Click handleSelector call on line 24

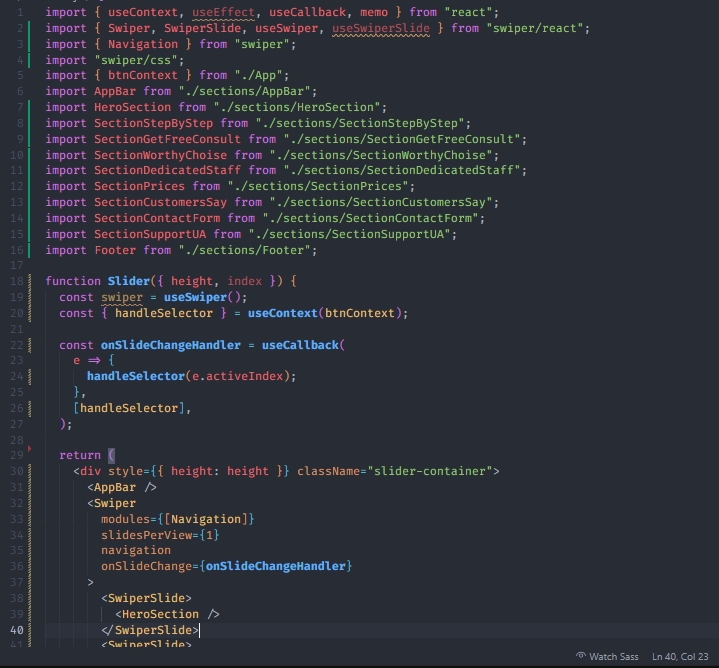tap(136, 376)
